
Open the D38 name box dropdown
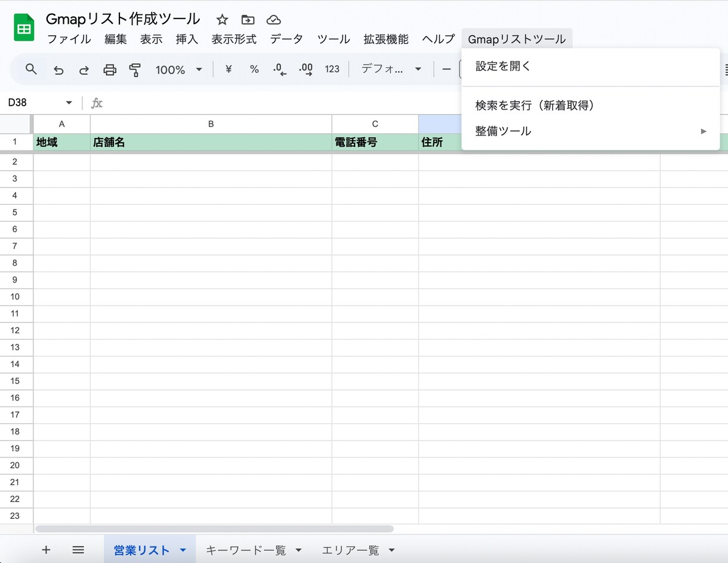point(69,103)
